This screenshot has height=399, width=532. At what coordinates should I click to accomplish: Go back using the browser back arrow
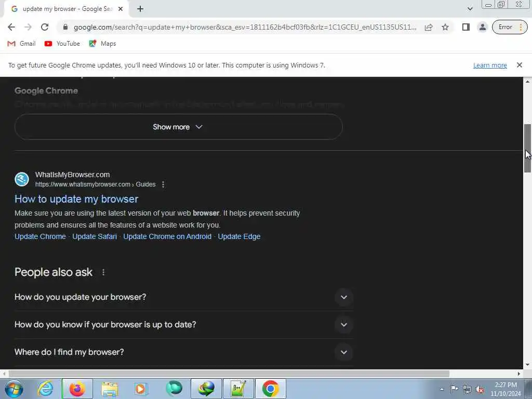[11, 27]
